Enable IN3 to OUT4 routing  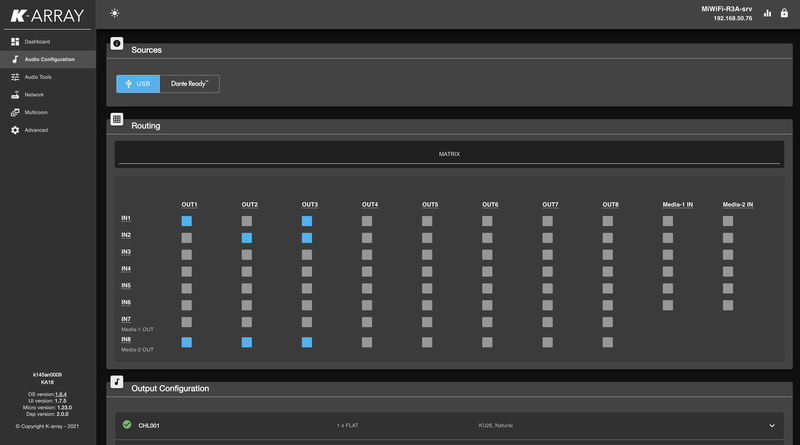pos(367,255)
